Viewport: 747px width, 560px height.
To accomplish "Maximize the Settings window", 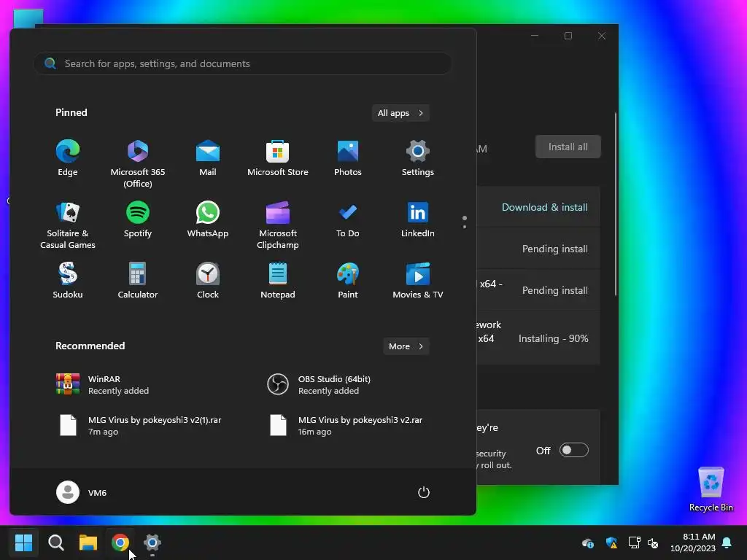I will [x=568, y=36].
